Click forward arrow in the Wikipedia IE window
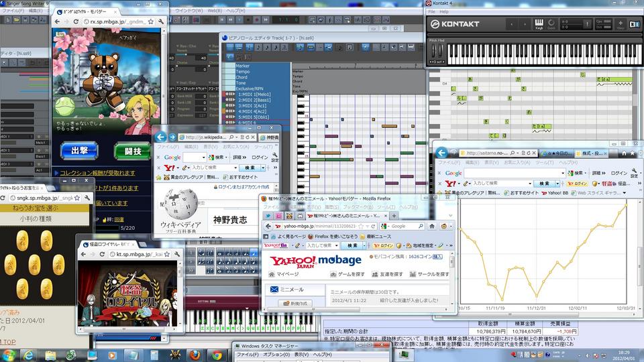The height and width of the screenshot is (362, 644). pyautogui.click(x=172, y=137)
